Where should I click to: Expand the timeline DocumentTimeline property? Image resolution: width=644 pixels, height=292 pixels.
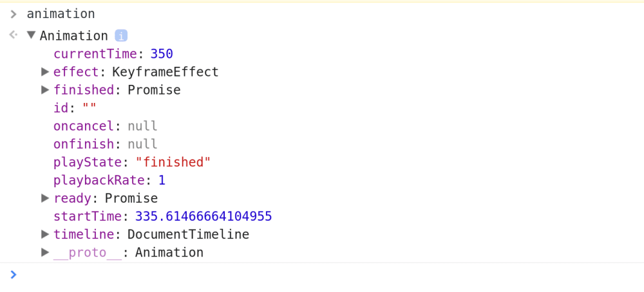pos(45,234)
